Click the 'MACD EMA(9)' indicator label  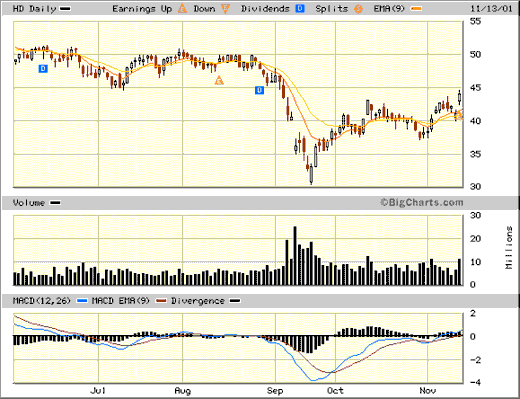point(121,301)
